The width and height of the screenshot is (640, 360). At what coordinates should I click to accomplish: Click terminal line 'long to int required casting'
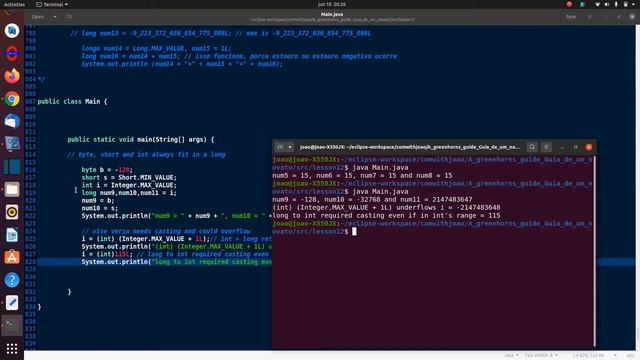coord(386,216)
